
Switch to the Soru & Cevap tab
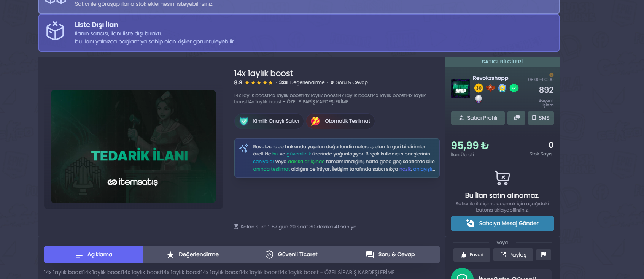(390, 254)
